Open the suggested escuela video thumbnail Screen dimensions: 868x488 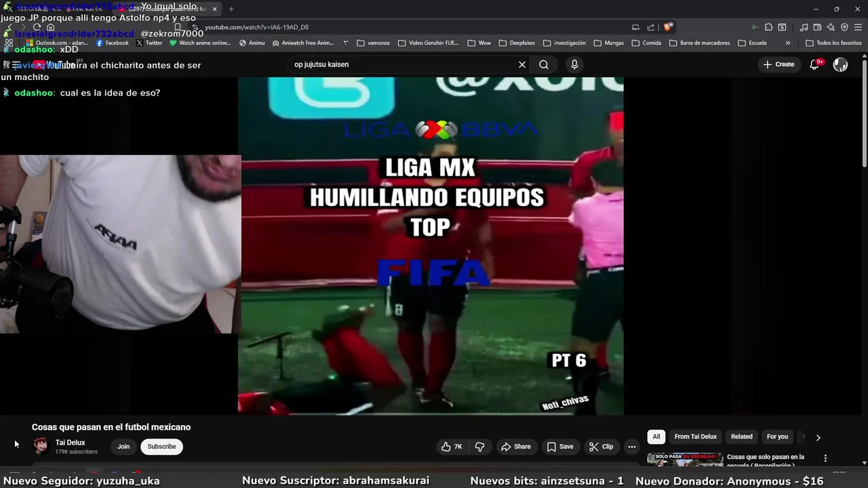click(x=685, y=459)
